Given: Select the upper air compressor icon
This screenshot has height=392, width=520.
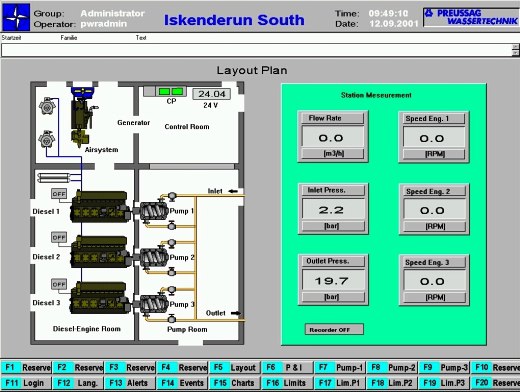Looking at the screenshot, I should (x=47, y=106).
